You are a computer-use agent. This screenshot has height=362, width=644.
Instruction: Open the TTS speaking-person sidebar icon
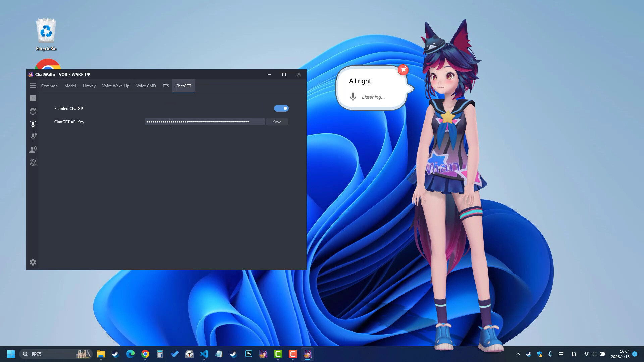(x=33, y=149)
